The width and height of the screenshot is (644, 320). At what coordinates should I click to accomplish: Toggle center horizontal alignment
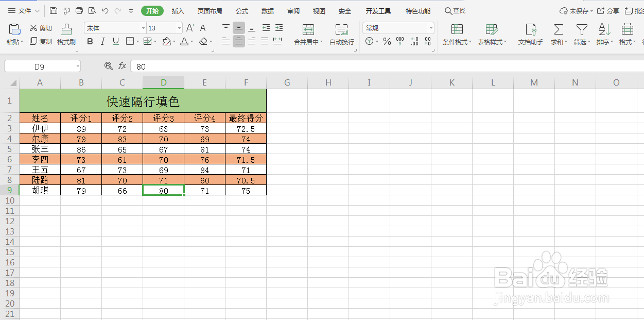click(x=239, y=41)
